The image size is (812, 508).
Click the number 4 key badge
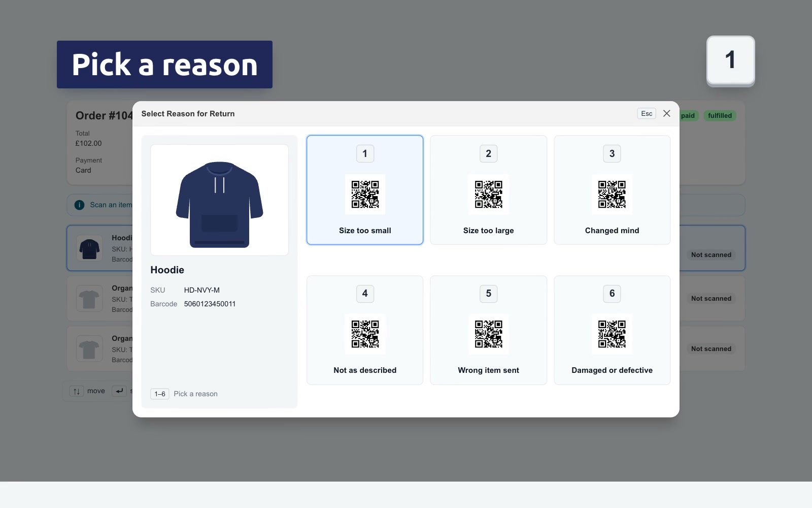[x=365, y=293]
